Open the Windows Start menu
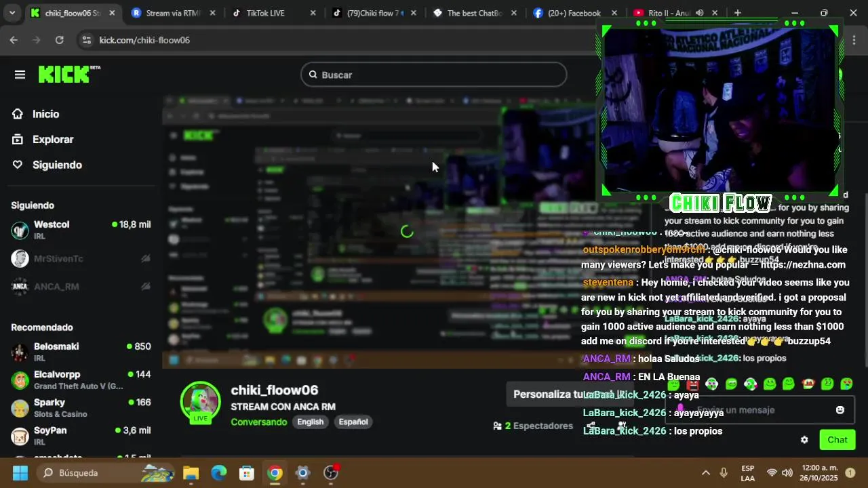Viewport: 868px width, 488px height. tap(20, 472)
